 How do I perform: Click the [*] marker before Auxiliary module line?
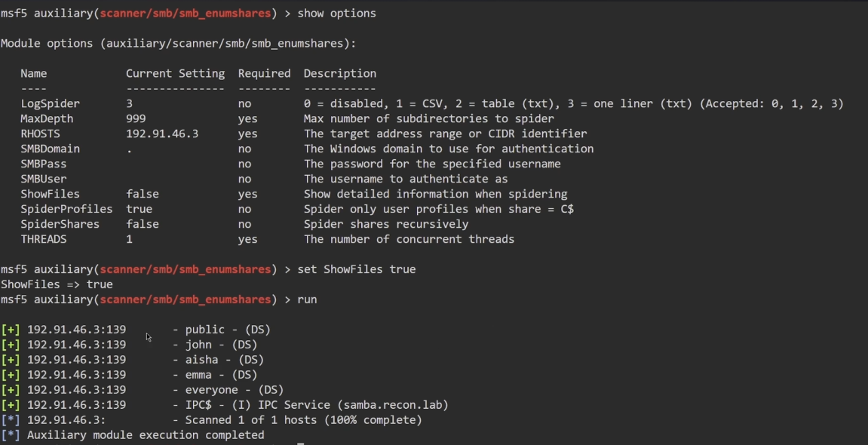click(11, 435)
